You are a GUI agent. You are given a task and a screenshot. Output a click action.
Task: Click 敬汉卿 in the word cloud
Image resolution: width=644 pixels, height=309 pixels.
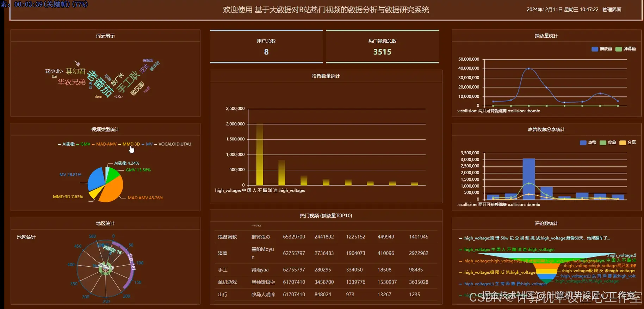point(137,89)
